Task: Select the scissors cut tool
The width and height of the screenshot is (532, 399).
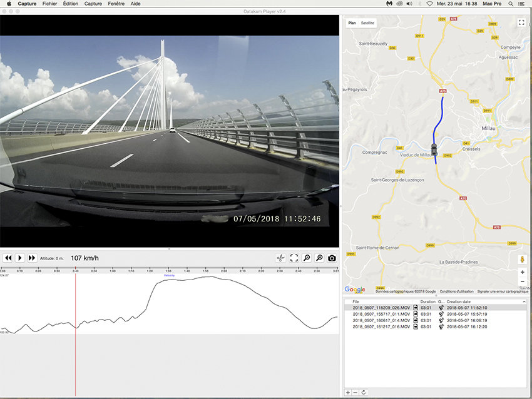Action: (x=280, y=258)
